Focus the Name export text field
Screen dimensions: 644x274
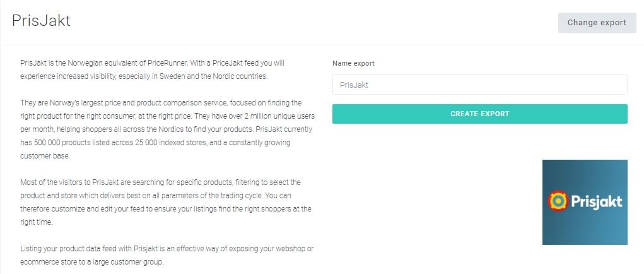pos(480,85)
